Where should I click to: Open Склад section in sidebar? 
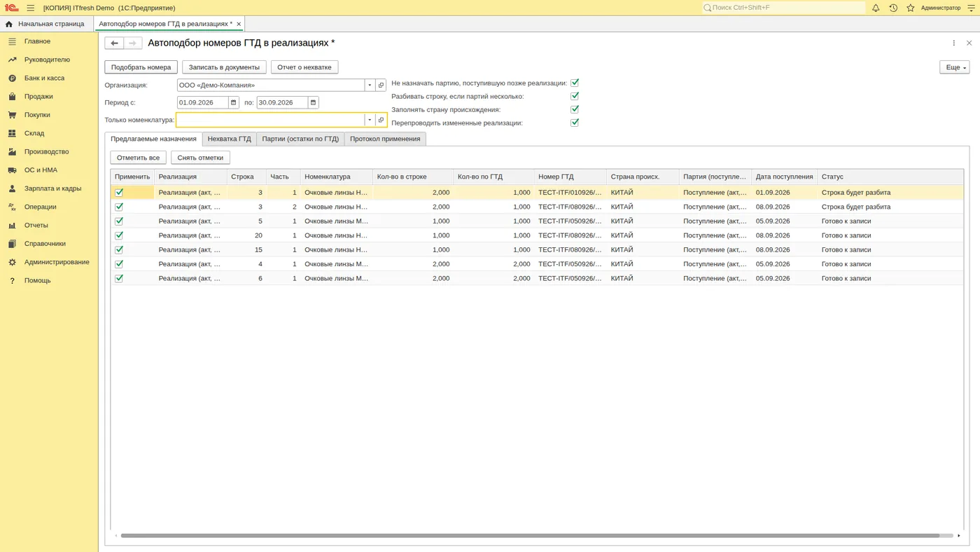pyautogui.click(x=34, y=133)
